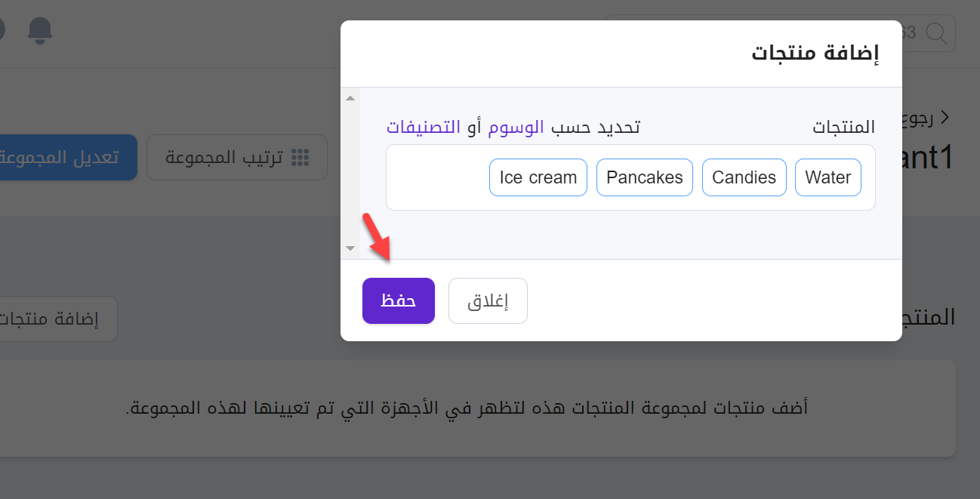Screen dimensions: 980x499
Task: Click the scrollbar up arrow in dialog
Action: pyautogui.click(x=350, y=98)
